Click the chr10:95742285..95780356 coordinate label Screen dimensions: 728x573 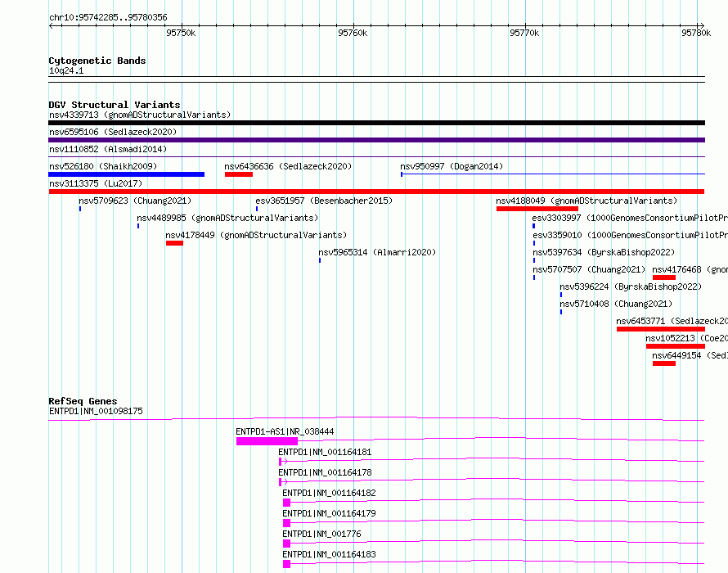108,17
